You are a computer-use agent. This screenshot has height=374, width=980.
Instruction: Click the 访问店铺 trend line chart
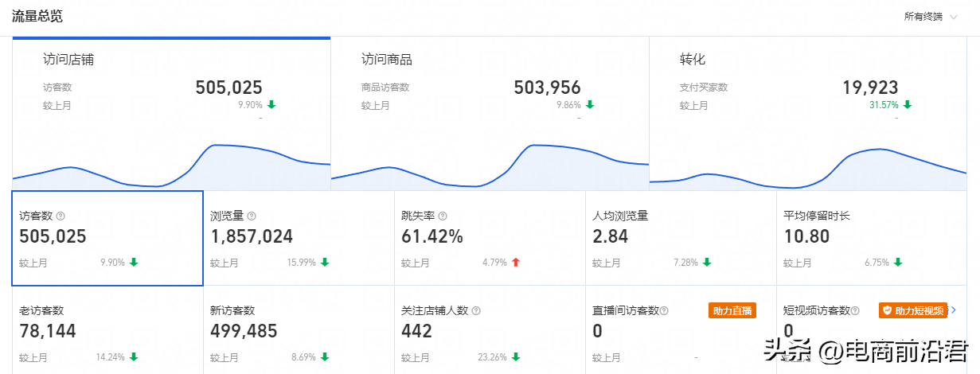[x=171, y=166]
